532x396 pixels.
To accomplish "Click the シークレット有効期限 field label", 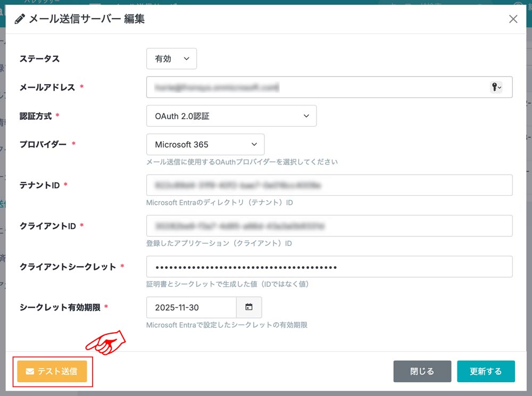I will click(x=60, y=307).
